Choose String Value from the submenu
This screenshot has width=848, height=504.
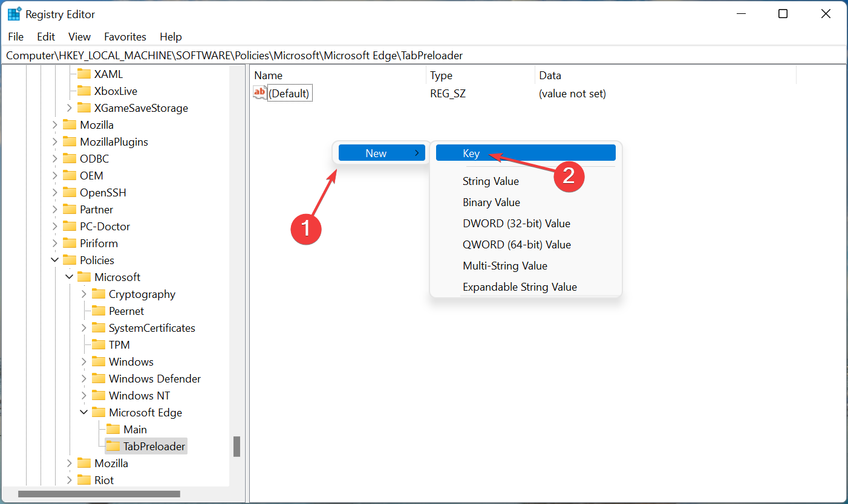491,181
